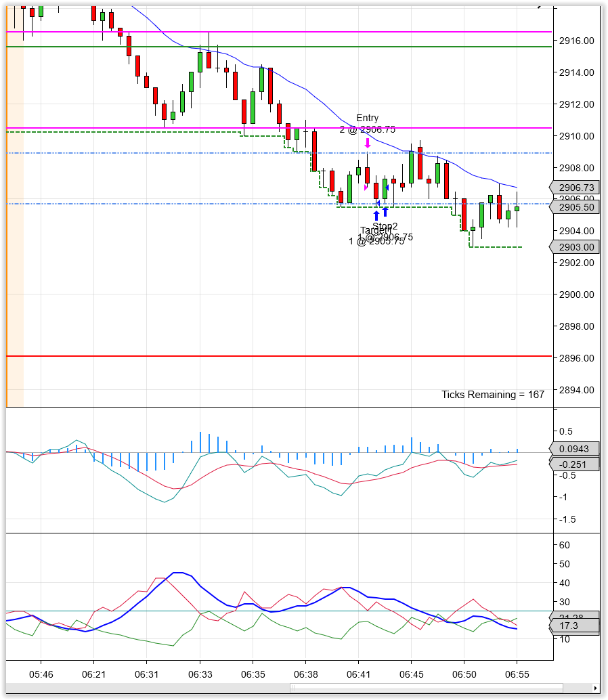Select the lower magenta horizontal line near 2910.50
The width and height of the screenshot is (608, 700).
[x=279, y=128]
